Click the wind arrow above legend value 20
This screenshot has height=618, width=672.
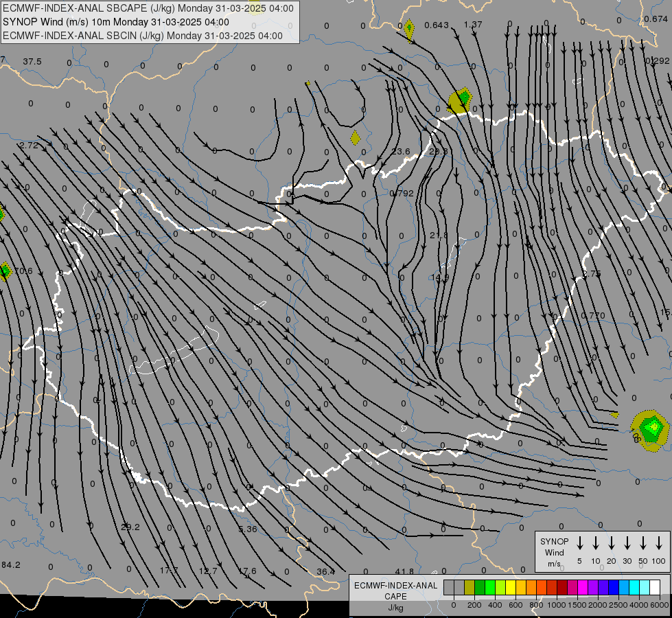coord(612,543)
